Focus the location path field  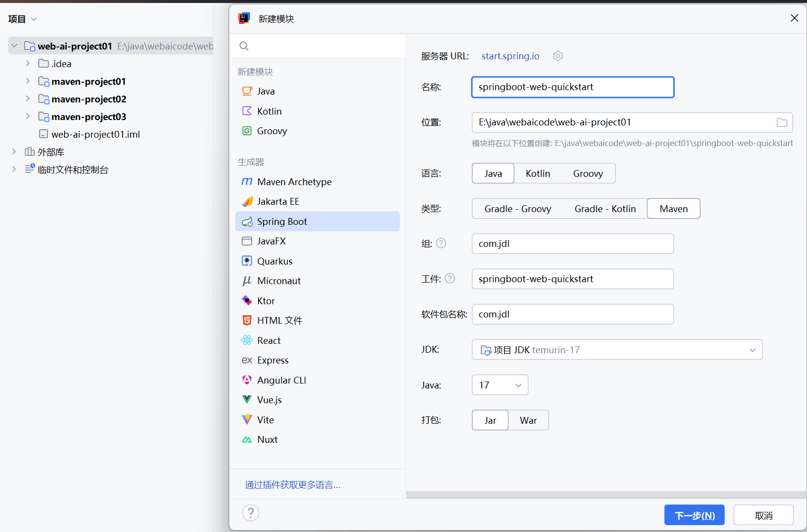[x=632, y=122]
